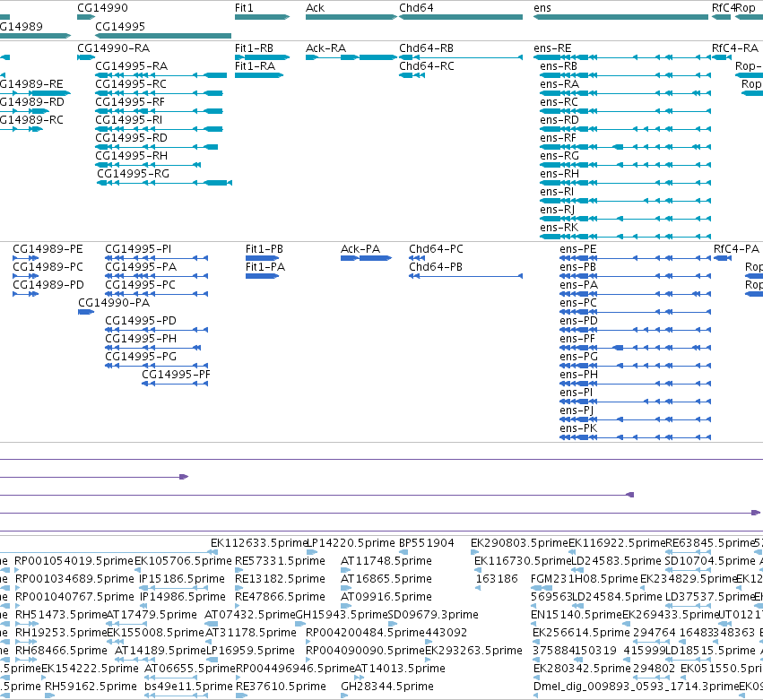Select the RH59162.5prime EST label
The width and height of the screenshot is (763, 700).
tap(91, 687)
